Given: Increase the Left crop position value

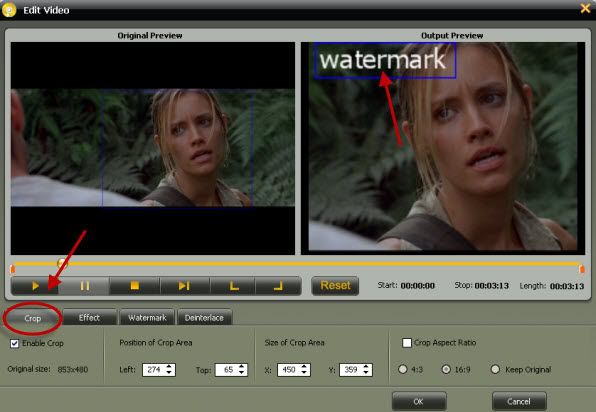Looking at the screenshot, I should tap(169, 367).
